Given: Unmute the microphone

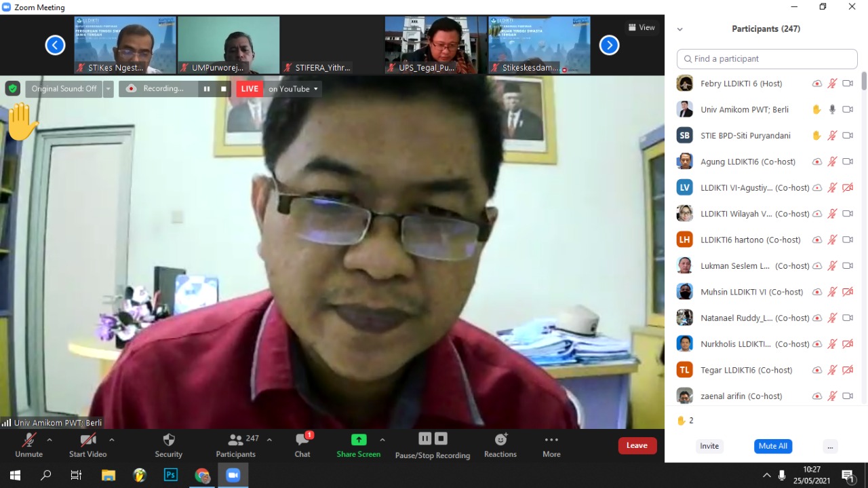Looking at the screenshot, I should tap(28, 440).
